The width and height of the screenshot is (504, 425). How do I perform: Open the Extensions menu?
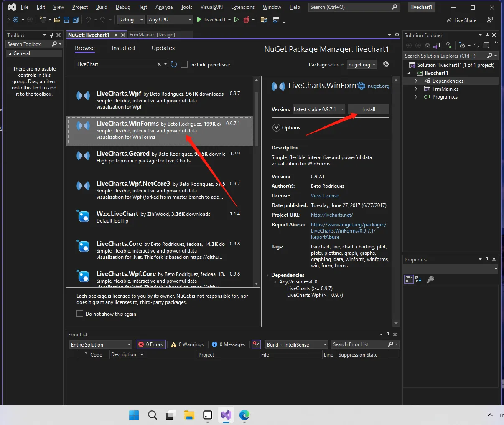[x=242, y=7]
